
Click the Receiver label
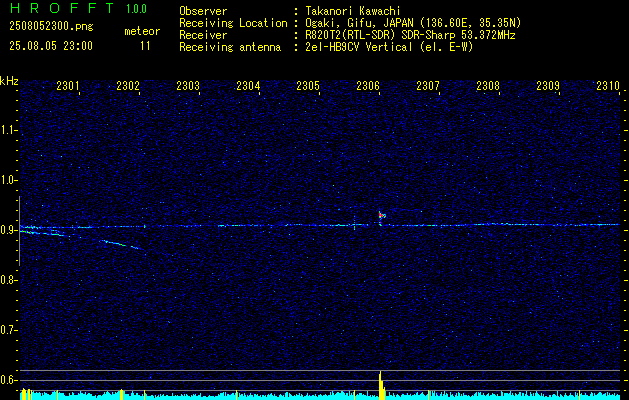point(203,35)
